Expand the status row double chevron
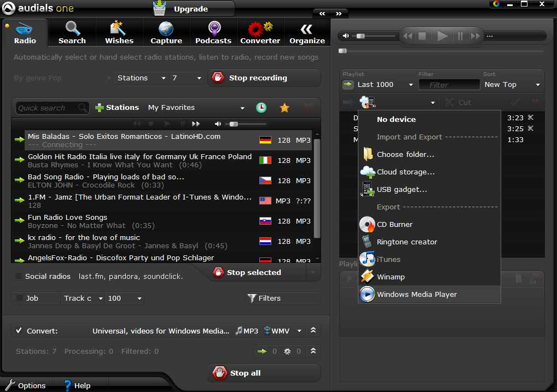Viewport: 557px width, 392px height. [x=314, y=351]
